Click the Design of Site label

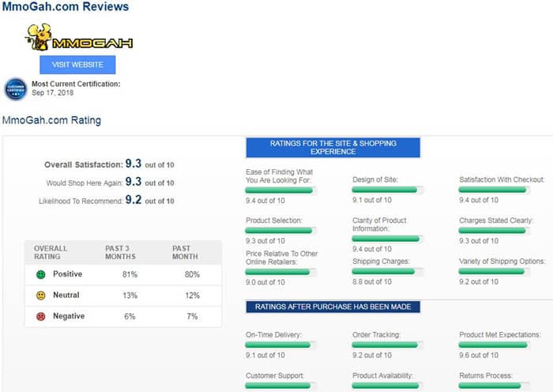pos(375,179)
